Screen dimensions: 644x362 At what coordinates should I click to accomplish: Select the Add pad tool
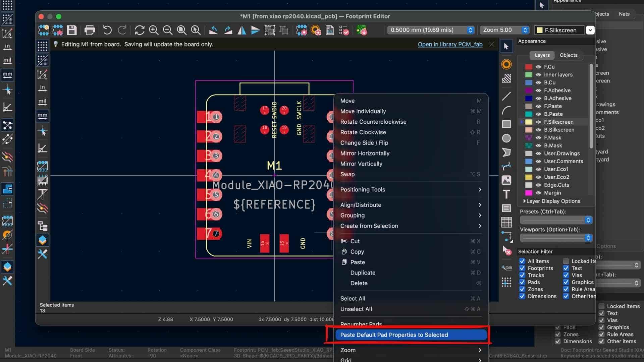[x=506, y=64]
